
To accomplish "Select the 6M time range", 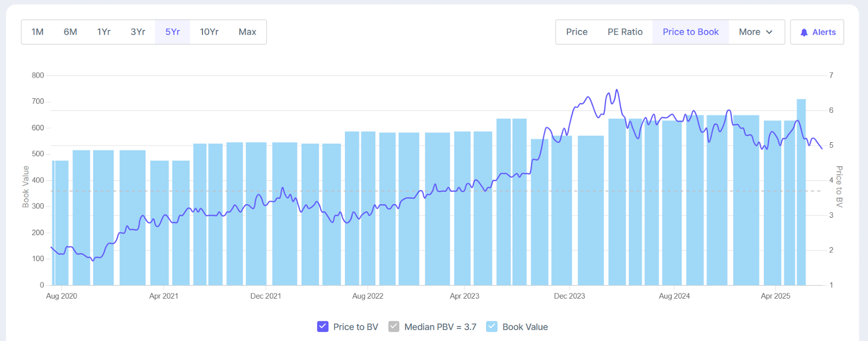I will tap(71, 32).
